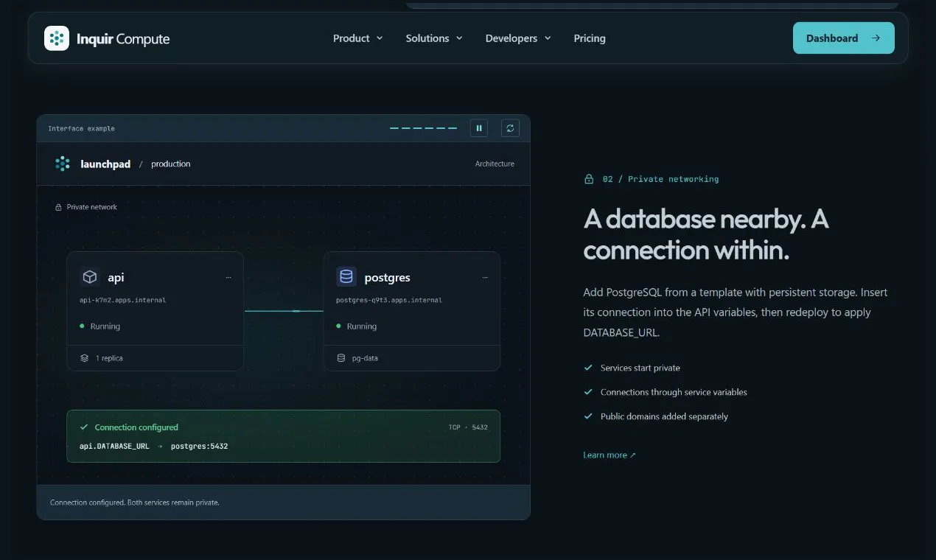Restart the demo with the refresh icon
This screenshot has width=936, height=560.
pos(510,128)
